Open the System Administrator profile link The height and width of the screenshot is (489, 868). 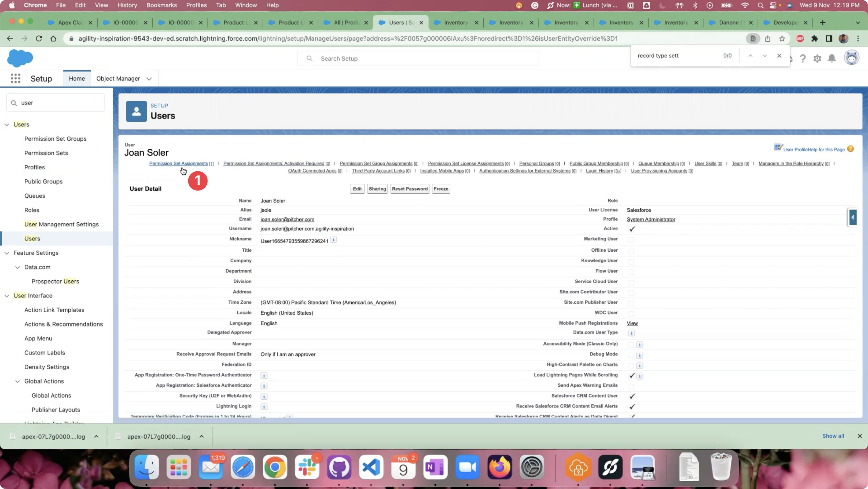tap(651, 220)
